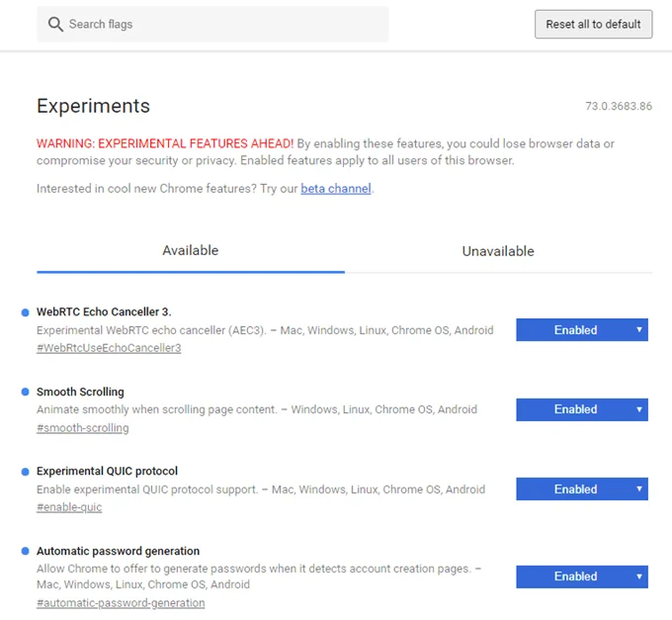Select the Available tab
Screen dimensions: 672x620
[x=191, y=251]
